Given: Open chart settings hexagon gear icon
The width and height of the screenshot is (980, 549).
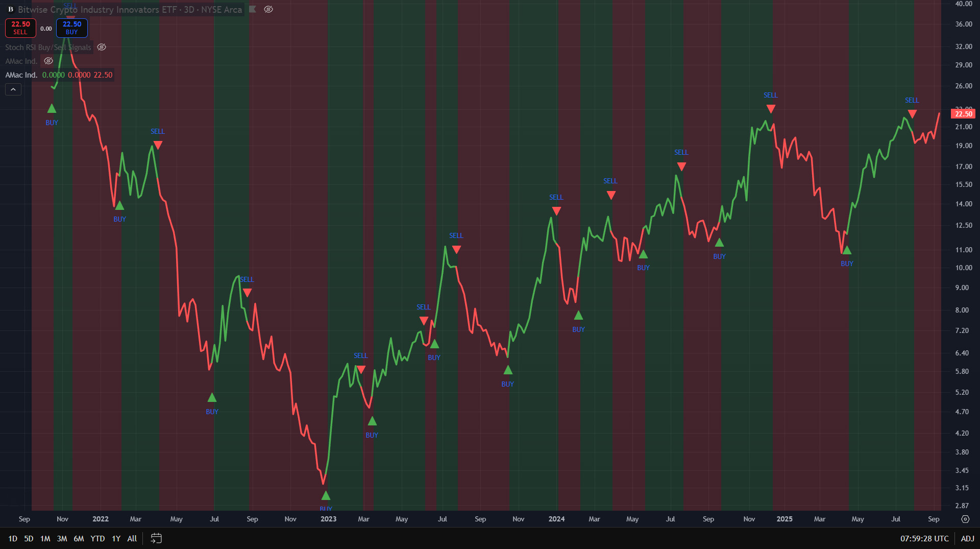Looking at the screenshot, I should [x=965, y=519].
